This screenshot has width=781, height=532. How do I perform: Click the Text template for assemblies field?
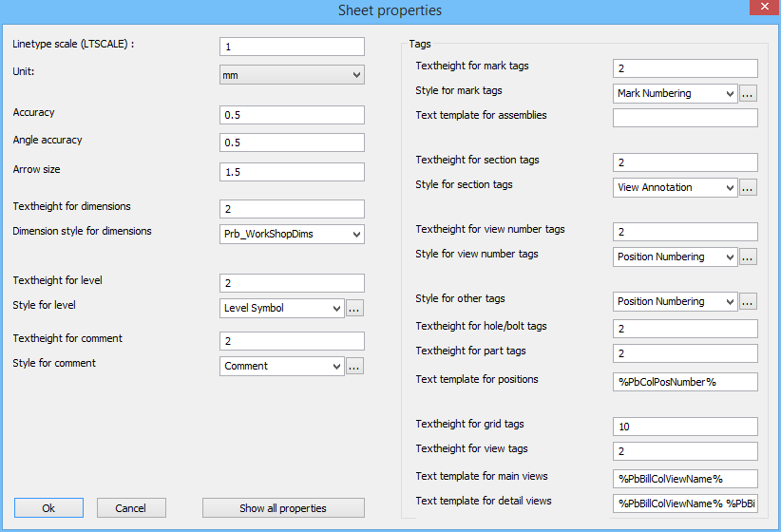685,118
